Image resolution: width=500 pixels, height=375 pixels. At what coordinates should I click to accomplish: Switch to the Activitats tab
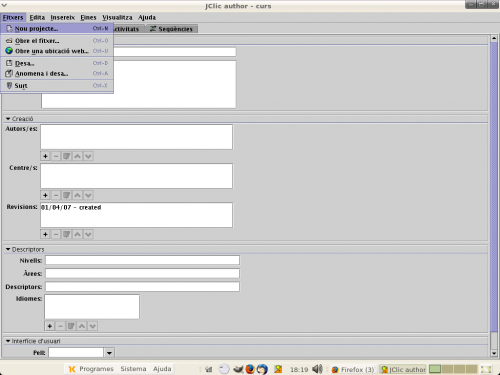click(x=128, y=29)
